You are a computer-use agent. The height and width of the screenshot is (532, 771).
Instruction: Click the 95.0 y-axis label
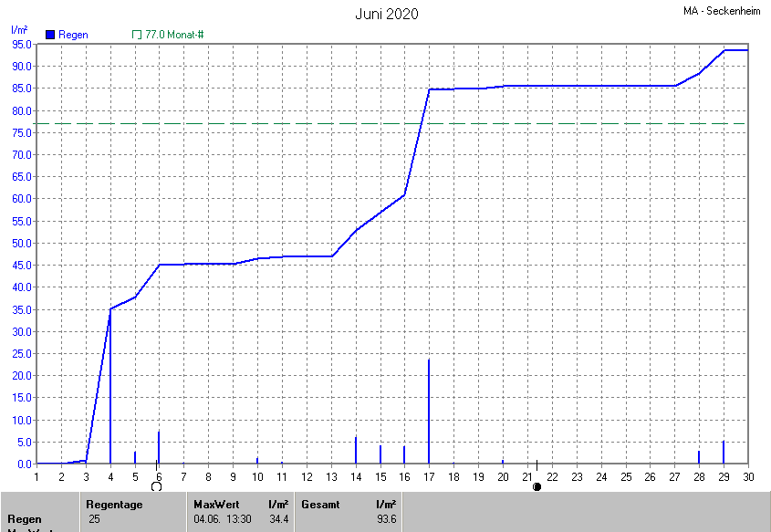tap(22, 44)
